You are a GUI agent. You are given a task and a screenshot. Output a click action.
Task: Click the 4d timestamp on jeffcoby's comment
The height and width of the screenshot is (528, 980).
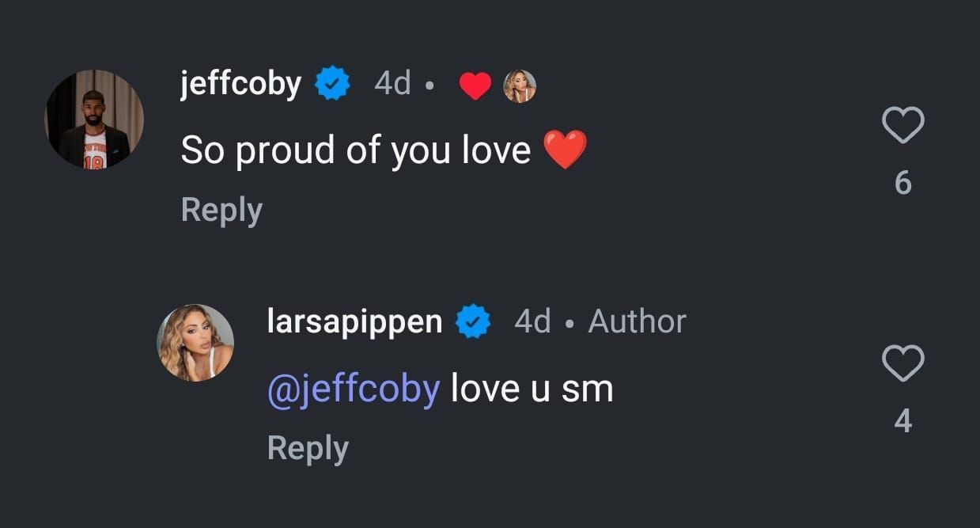[392, 83]
